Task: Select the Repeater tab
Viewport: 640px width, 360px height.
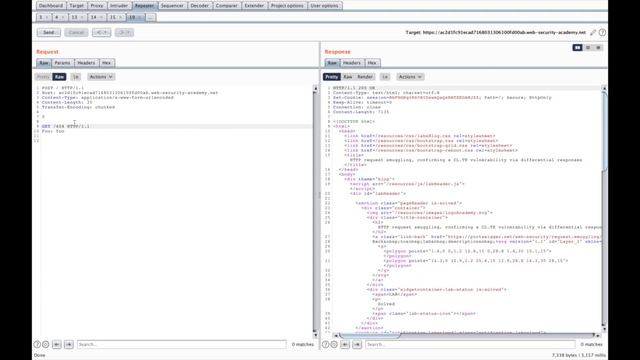Action: click(x=144, y=6)
